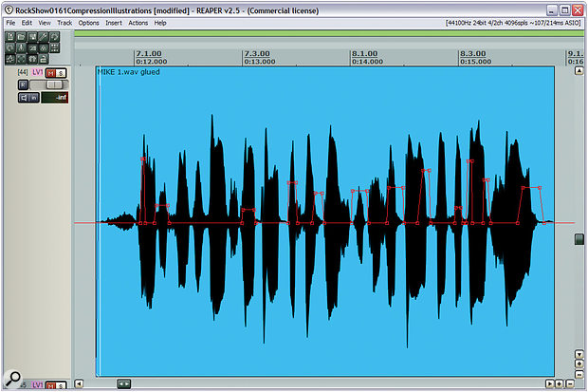This screenshot has width=588, height=392.
Task: Toggle envelope points move with items icon
Action: point(10,59)
